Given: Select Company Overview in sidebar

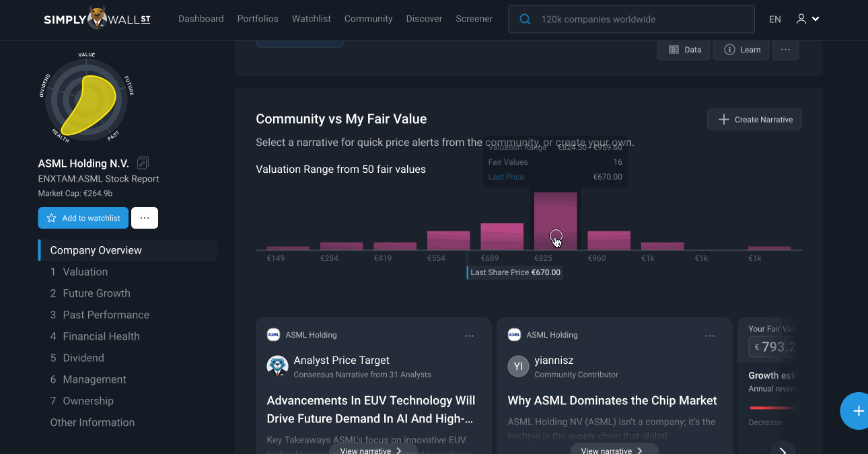Looking at the screenshot, I should [128, 250].
